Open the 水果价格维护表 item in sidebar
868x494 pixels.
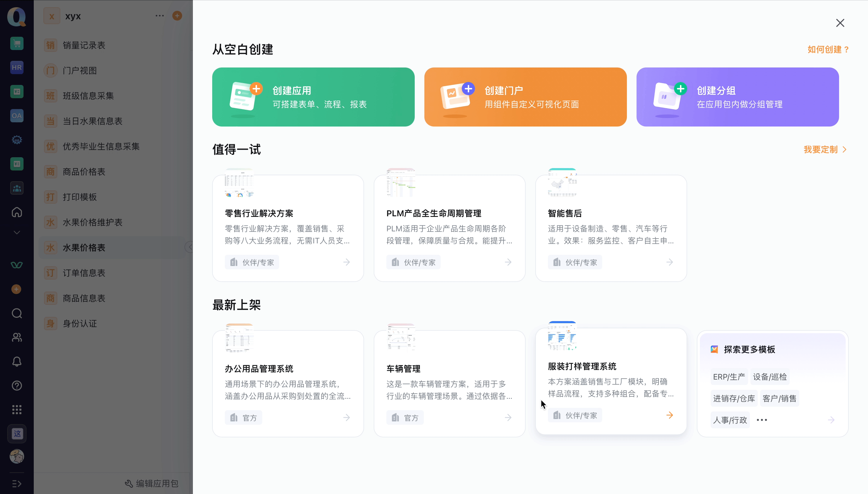coord(112,223)
